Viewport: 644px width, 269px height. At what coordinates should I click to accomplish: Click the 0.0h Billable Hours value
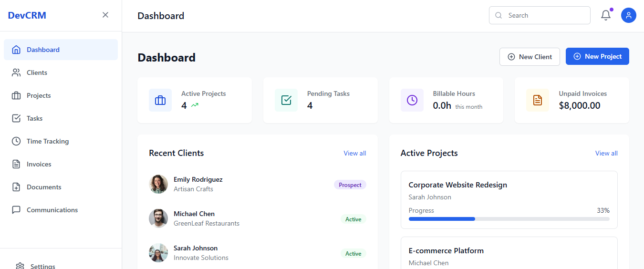[442, 105]
